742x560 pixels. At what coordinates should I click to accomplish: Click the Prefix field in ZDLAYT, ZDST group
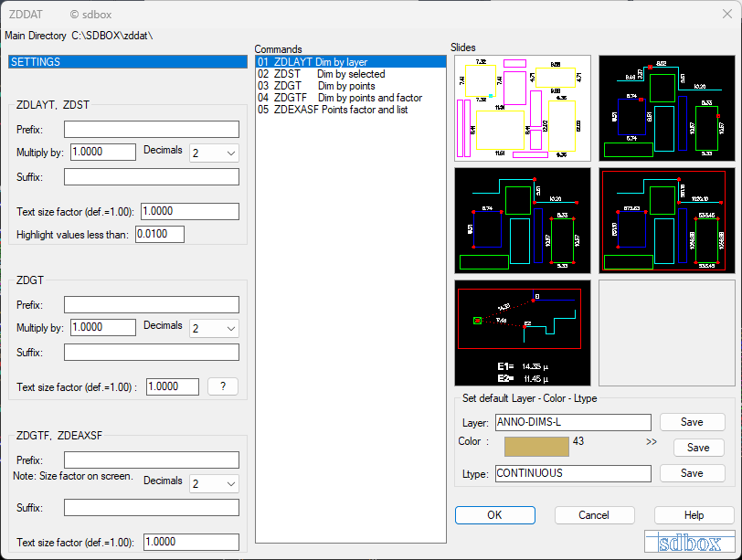[152, 129]
